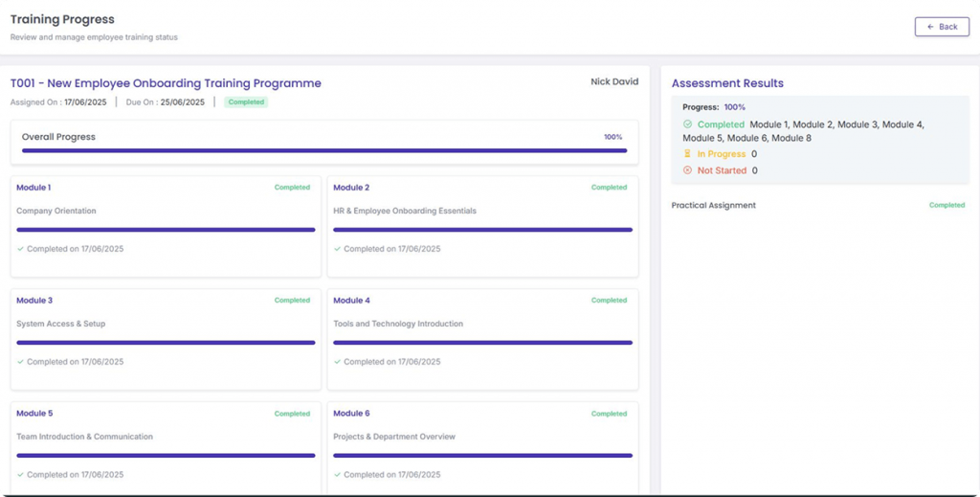Click the Completed status of Practical Assignment
980x497 pixels.
coord(947,205)
